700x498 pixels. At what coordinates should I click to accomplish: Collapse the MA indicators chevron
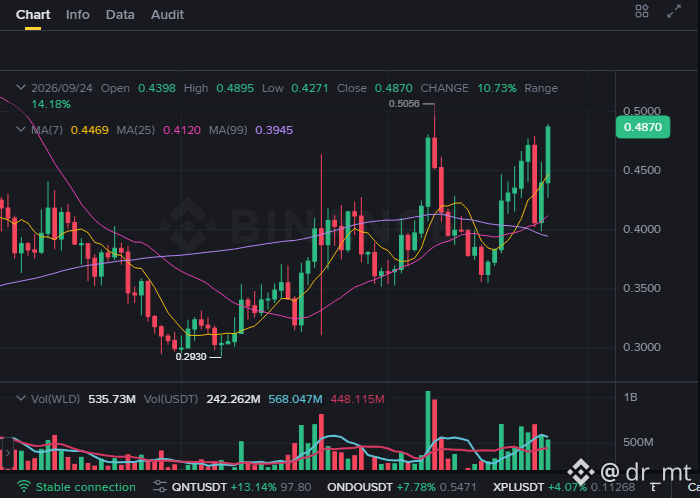[x=21, y=129]
